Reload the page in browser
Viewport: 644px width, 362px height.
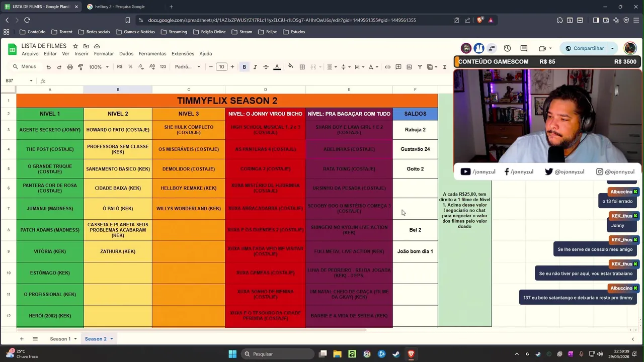tap(27, 20)
